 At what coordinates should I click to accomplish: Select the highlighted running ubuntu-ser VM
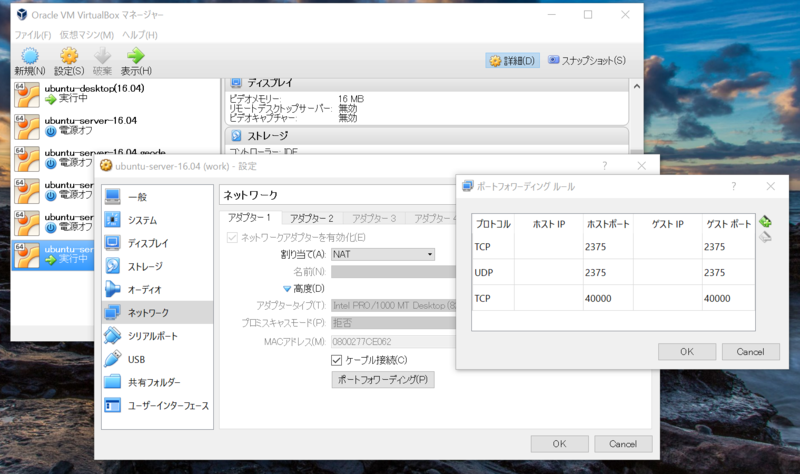pos(53,254)
